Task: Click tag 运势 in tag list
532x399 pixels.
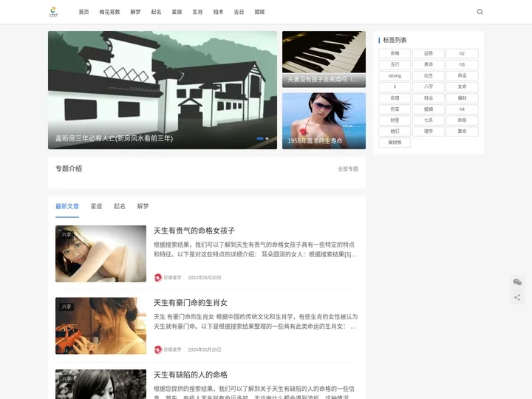Action: click(x=428, y=53)
